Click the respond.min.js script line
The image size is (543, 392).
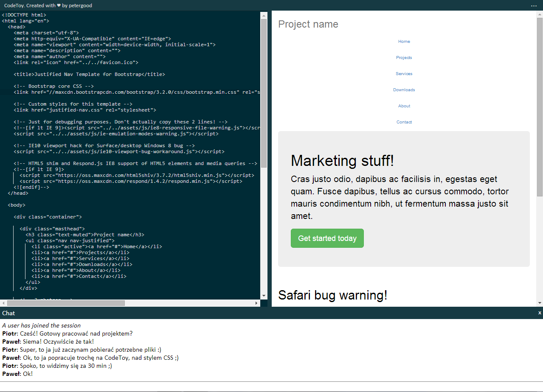(131, 181)
